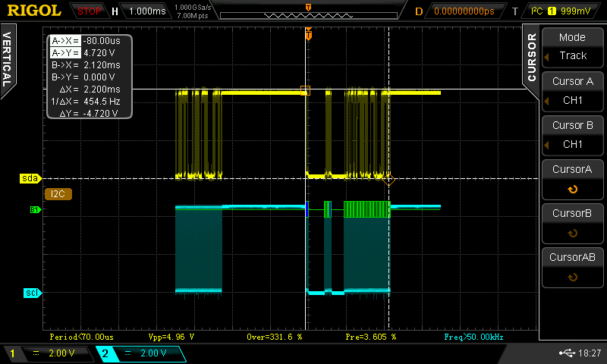Click the Freq>50.00kHz measurement
Image resolution: width=607 pixels, height=364 pixels.
(x=473, y=337)
